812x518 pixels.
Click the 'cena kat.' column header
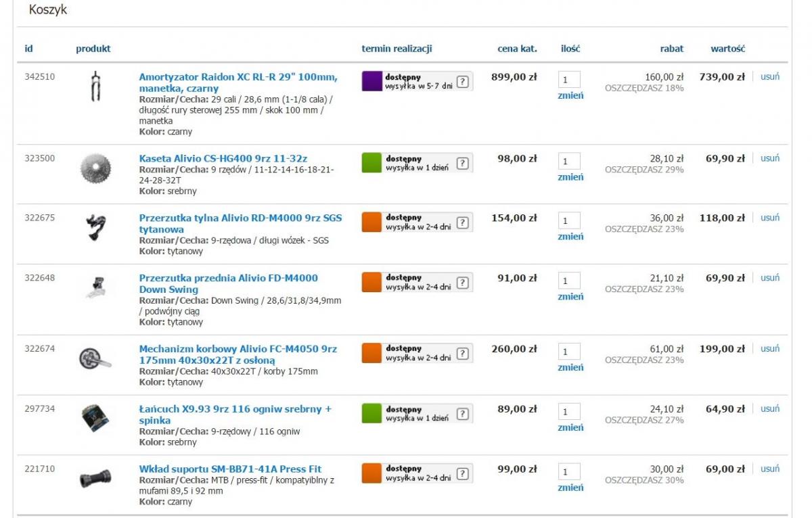(x=517, y=49)
